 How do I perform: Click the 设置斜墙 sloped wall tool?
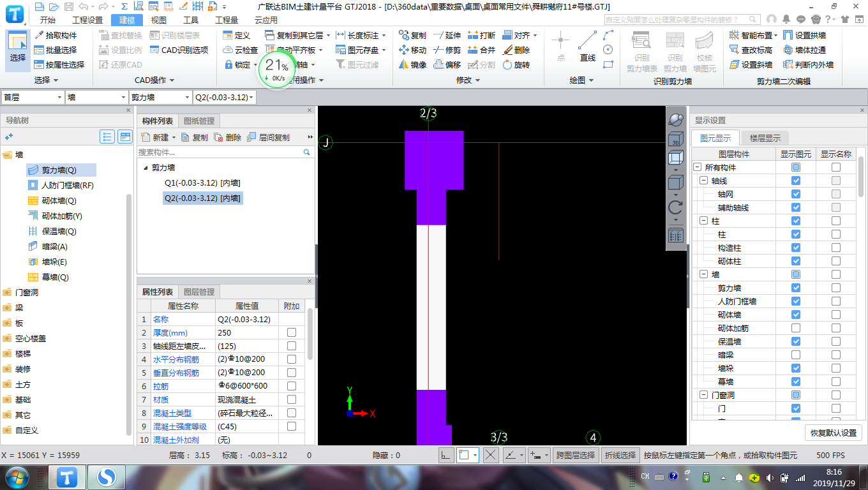(751, 64)
